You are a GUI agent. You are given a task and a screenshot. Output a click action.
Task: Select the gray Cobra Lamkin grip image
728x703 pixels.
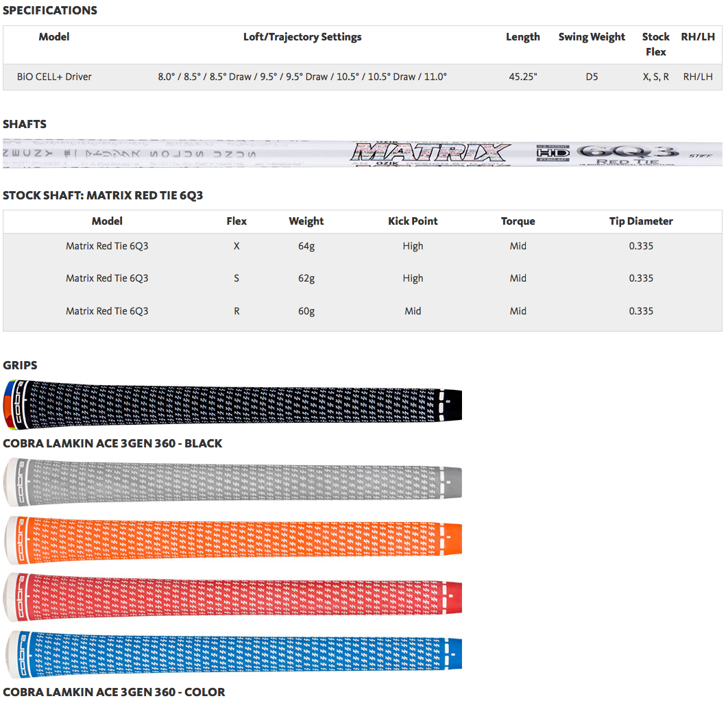[x=232, y=482]
